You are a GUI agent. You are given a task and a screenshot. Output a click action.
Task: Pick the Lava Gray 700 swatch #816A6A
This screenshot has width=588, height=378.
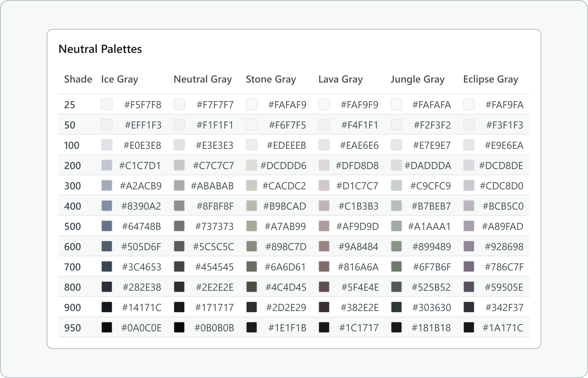pyautogui.click(x=324, y=266)
